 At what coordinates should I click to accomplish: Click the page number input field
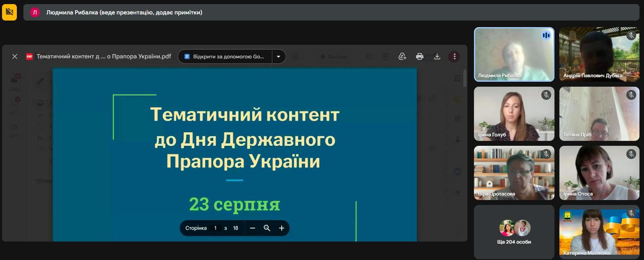(x=215, y=228)
